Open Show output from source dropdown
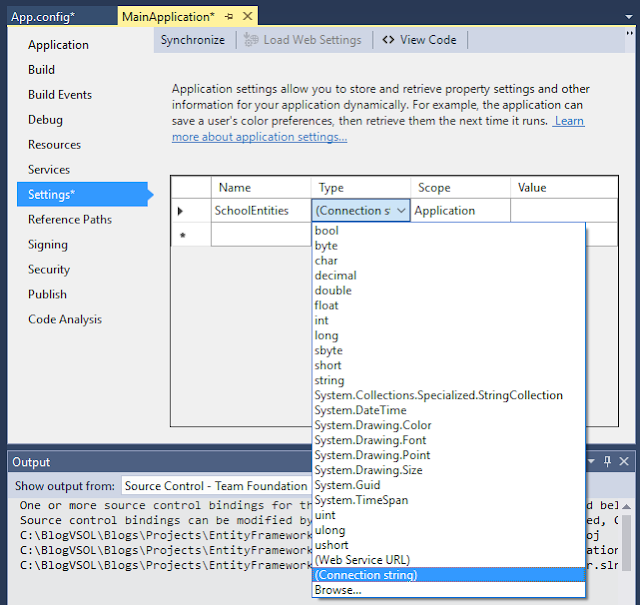This screenshot has width=640, height=605. 216,486
